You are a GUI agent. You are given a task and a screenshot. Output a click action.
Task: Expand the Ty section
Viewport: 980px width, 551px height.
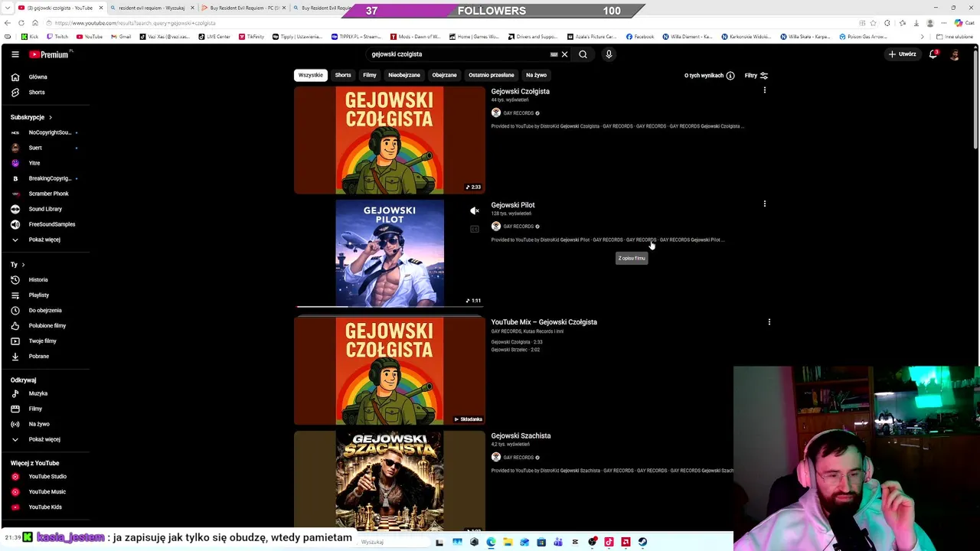tap(18, 265)
